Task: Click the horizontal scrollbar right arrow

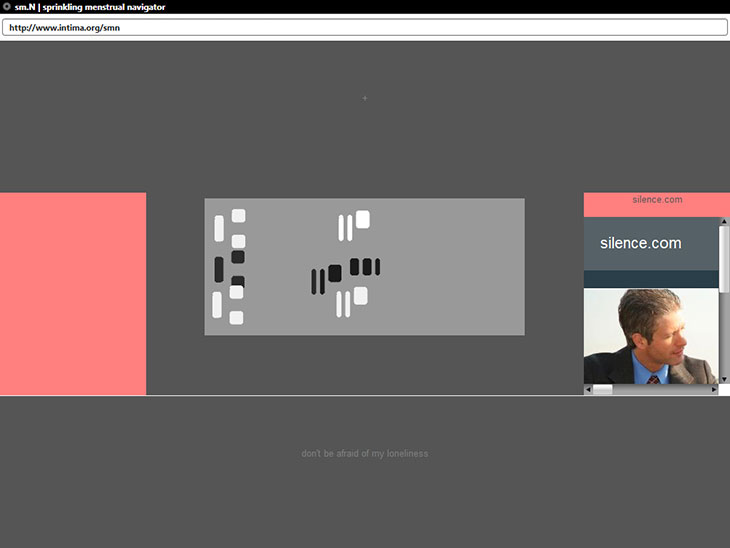Action: pos(714,390)
